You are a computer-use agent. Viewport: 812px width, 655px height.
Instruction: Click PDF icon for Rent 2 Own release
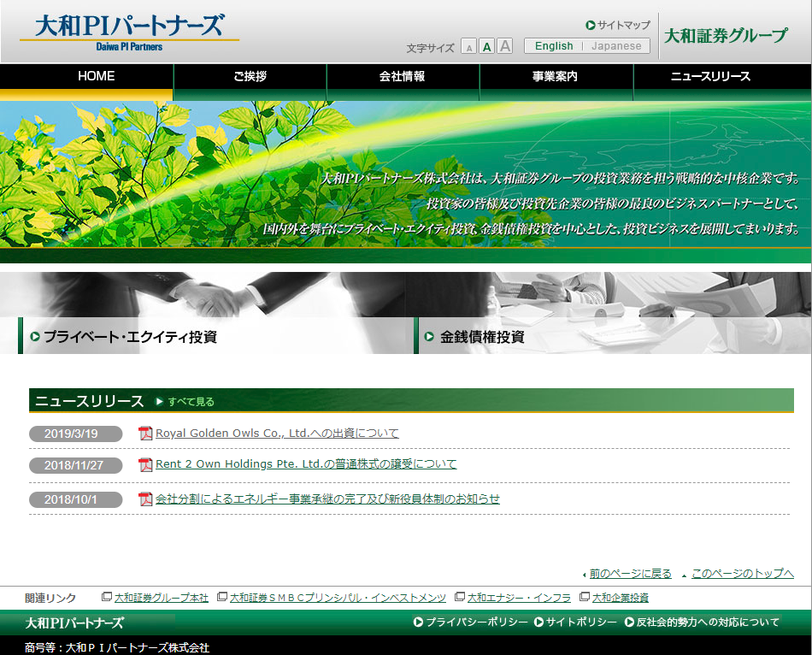click(x=145, y=465)
